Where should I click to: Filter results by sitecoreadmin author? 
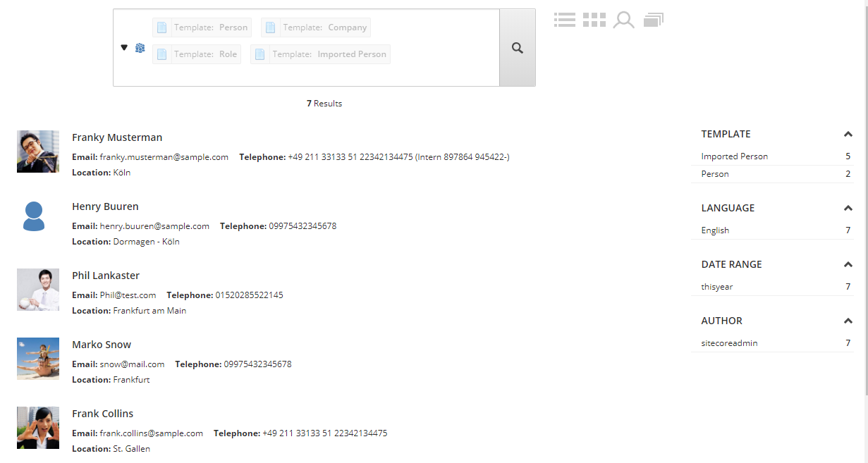[729, 343]
